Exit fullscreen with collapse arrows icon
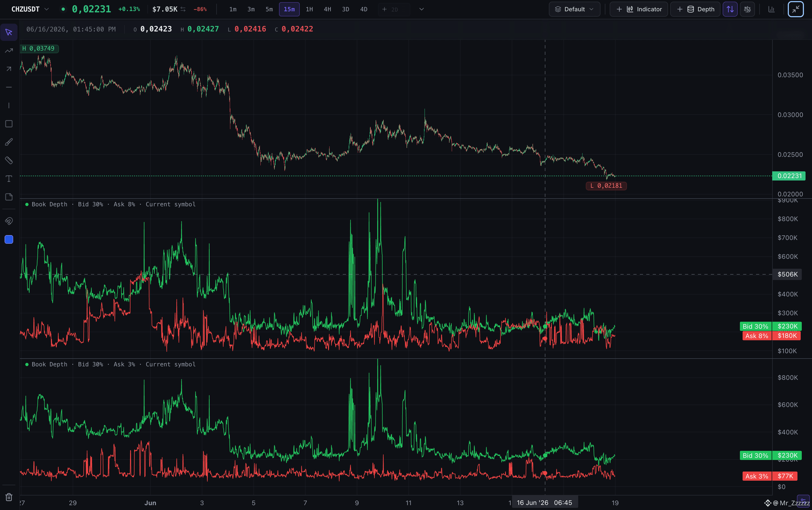Viewport: 812px width, 510px height. click(x=796, y=9)
